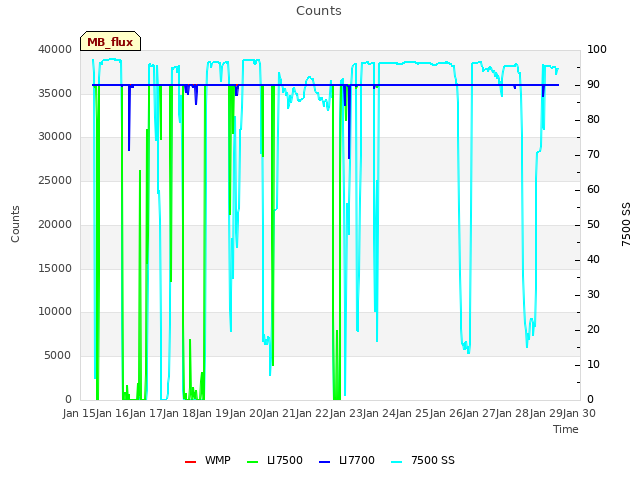Click the Jan 18 date tick label
The height and width of the screenshot is (480, 640).
click(x=179, y=413)
